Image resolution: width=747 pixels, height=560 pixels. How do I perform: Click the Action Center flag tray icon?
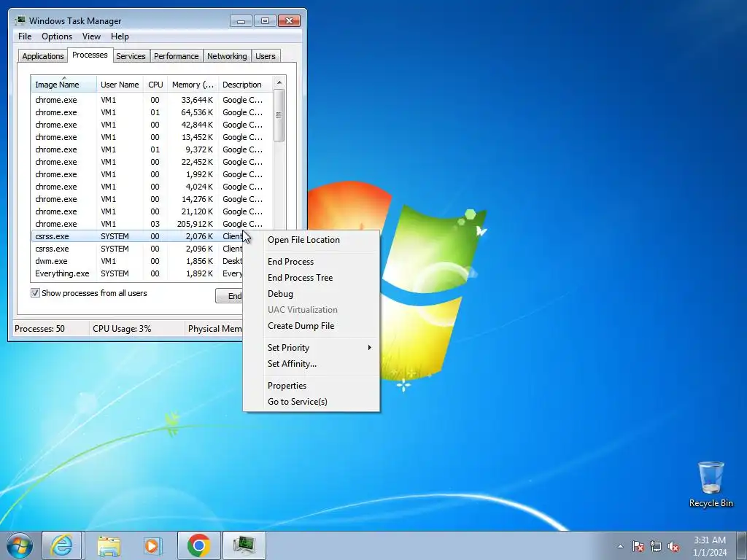coord(638,546)
